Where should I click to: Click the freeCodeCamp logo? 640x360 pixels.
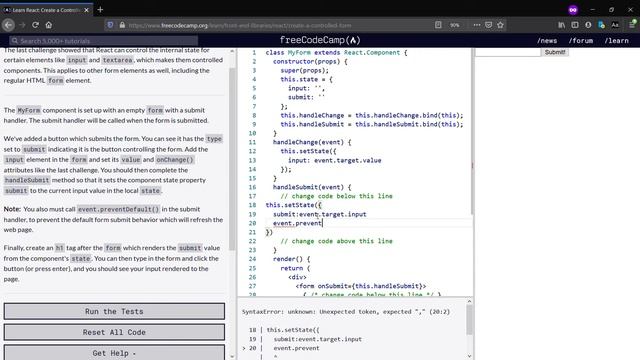coord(320,40)
